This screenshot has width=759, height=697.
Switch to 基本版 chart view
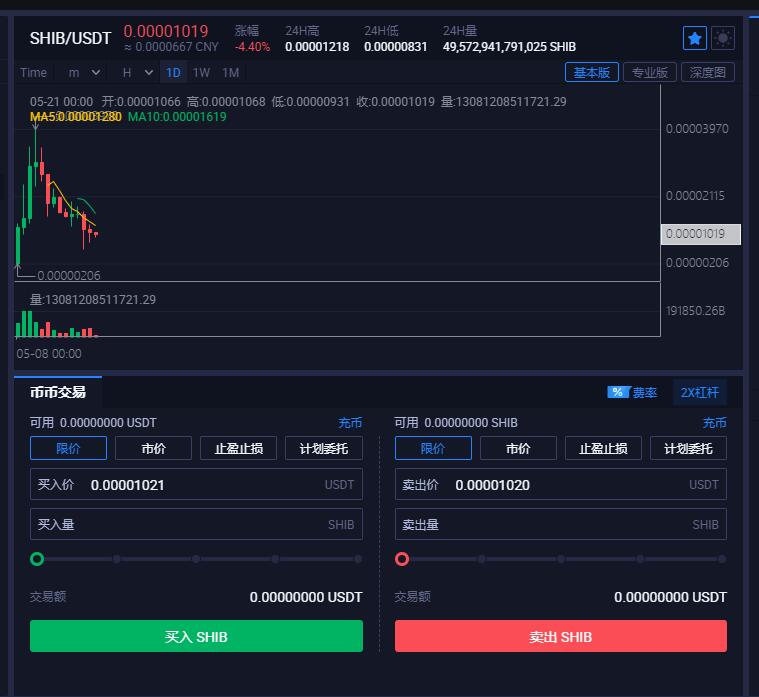click(x=592, y=73)
